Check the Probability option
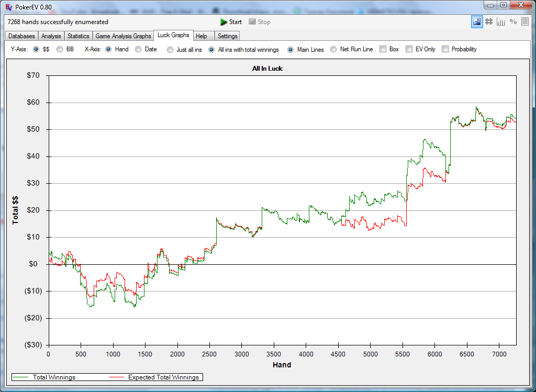 click(445, 49)
